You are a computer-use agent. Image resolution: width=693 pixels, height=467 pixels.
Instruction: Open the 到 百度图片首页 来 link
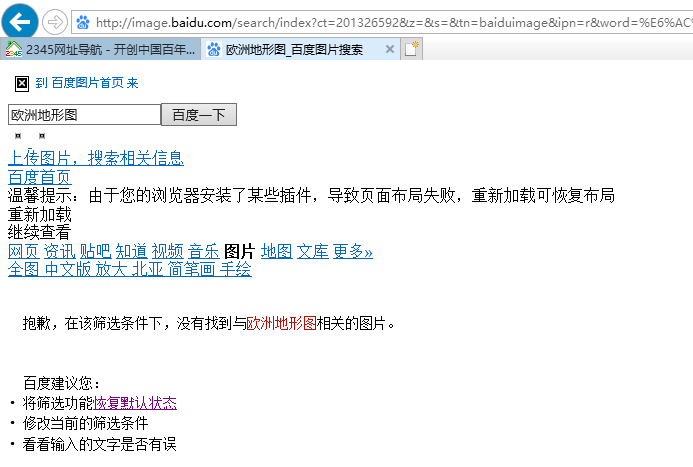(x=87, y=83)
